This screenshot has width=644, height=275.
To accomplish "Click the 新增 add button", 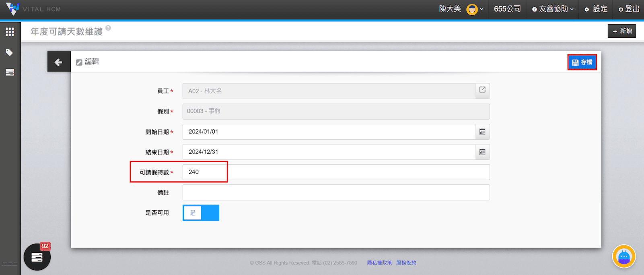I will (x=621, y=31).
